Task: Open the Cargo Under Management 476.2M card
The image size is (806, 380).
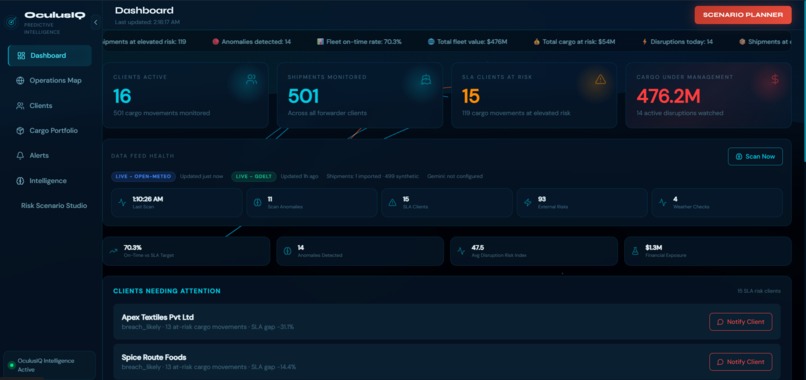Action: [x=708, y=95]
